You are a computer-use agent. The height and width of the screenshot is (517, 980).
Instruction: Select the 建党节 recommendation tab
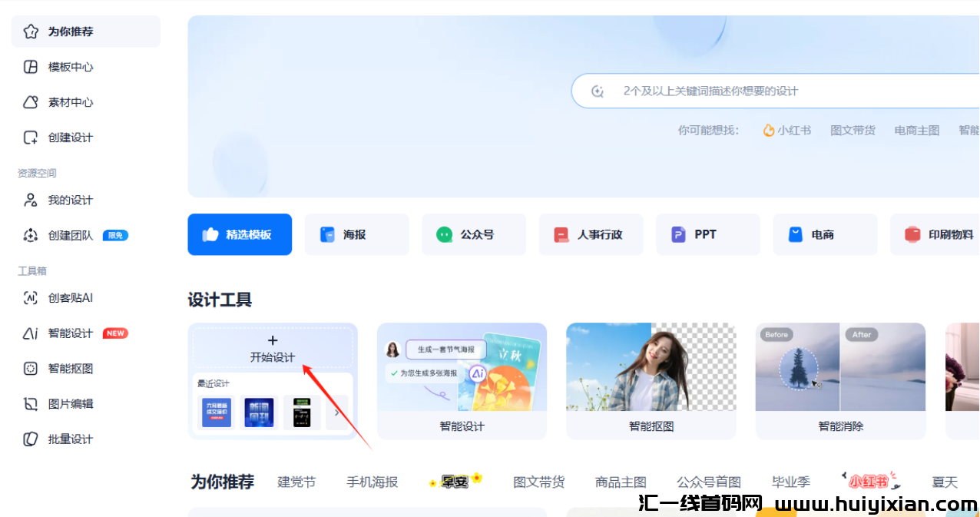click(296, 482)
